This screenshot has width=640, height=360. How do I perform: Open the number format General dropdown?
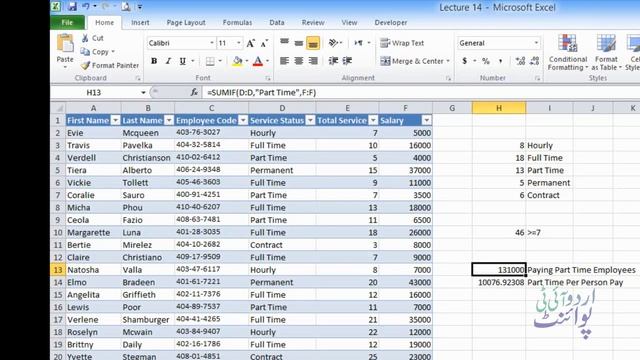tap(536, 43)
